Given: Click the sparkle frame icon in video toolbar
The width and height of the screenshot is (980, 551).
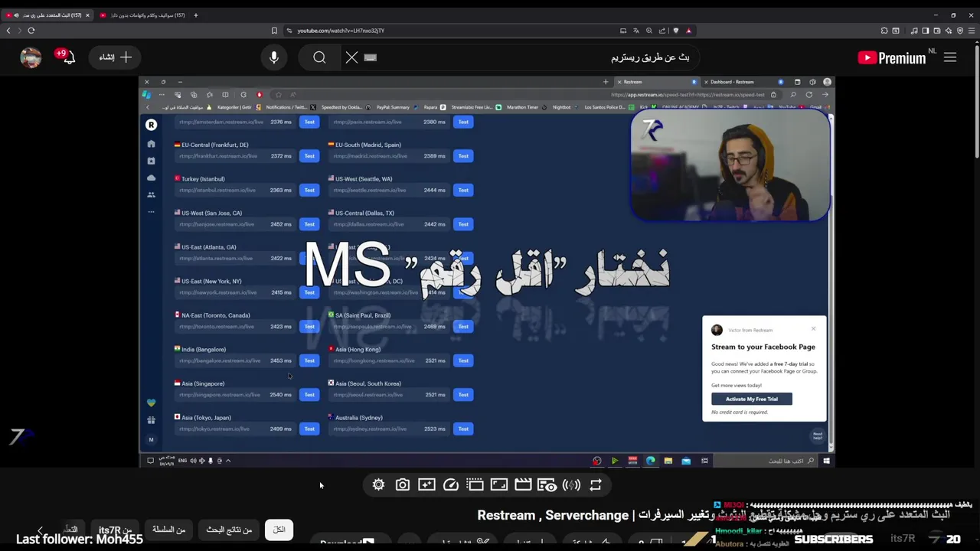Looking at the screenshot, I should point(426,484).
